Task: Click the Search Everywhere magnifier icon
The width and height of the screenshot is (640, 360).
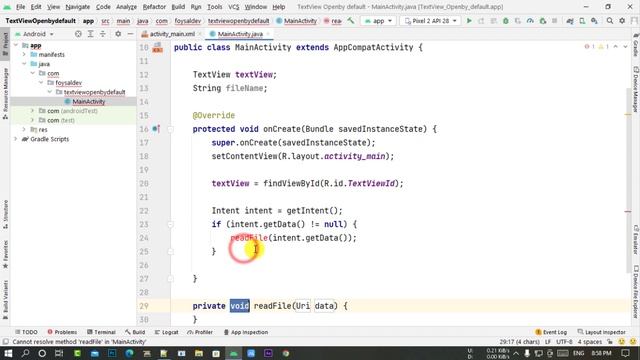Action: 610,21
